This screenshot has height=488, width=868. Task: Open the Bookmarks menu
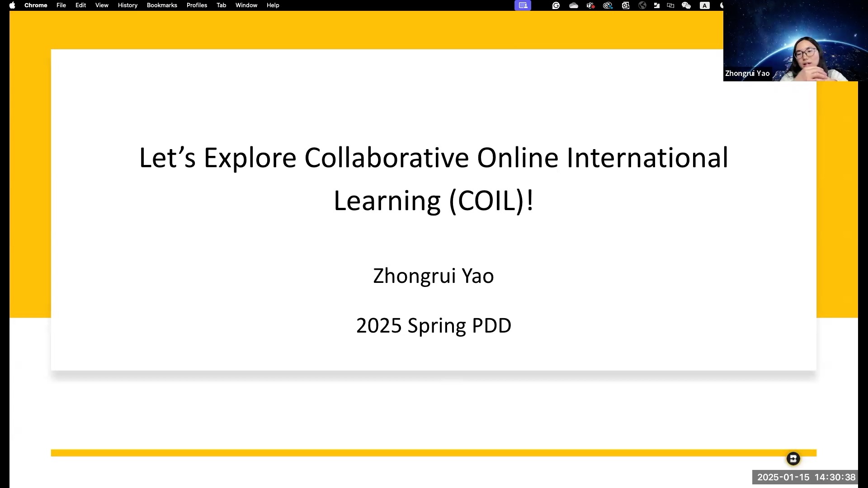tap(162, 5)
